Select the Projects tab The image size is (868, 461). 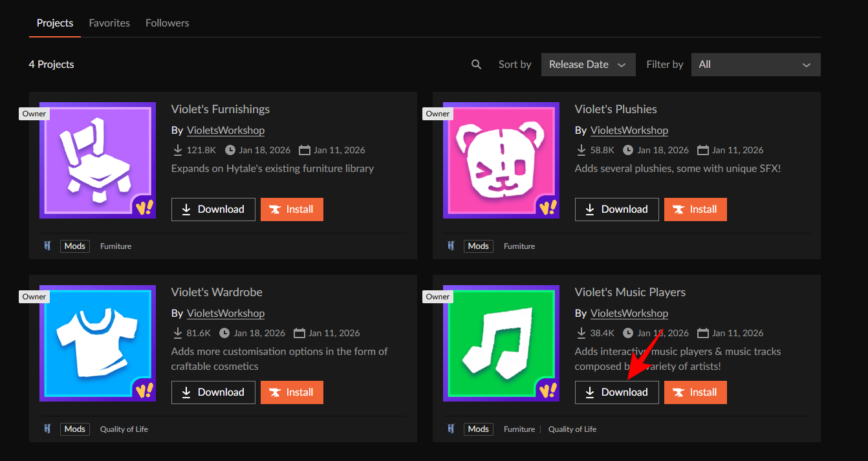click(x=55, y=23)
